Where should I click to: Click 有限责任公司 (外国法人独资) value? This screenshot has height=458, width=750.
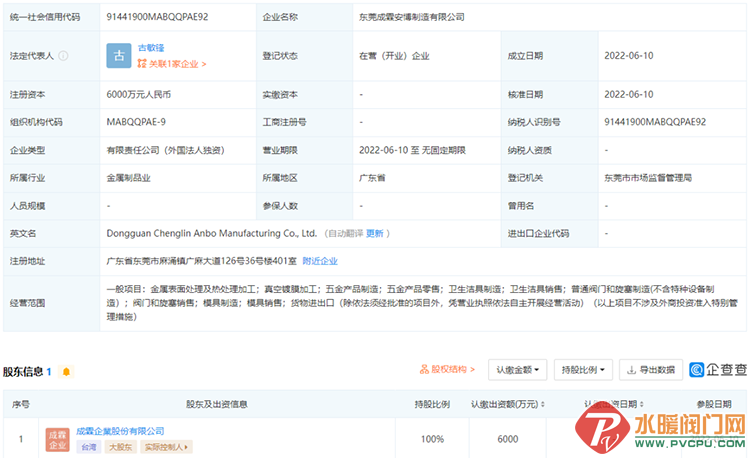(165, 150)
